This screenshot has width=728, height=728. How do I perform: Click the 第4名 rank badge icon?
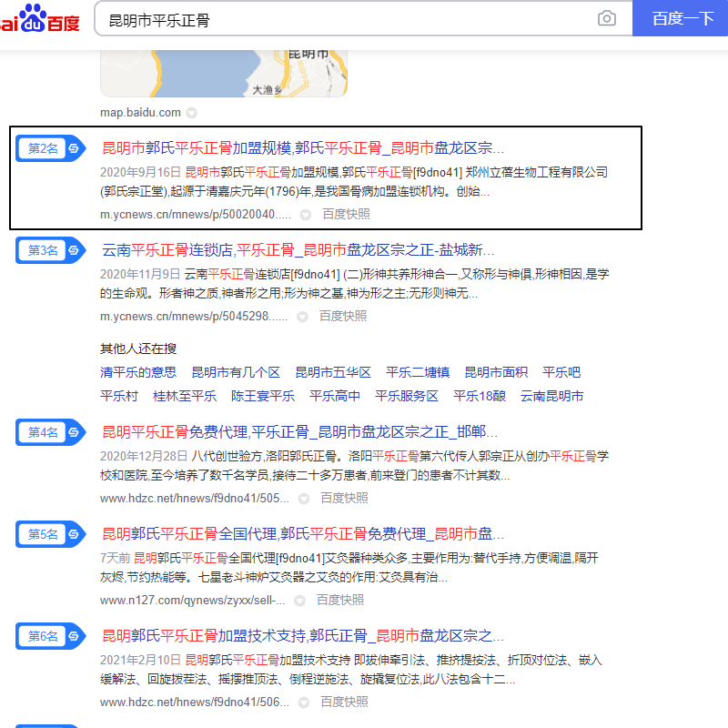tap(51, 432)
